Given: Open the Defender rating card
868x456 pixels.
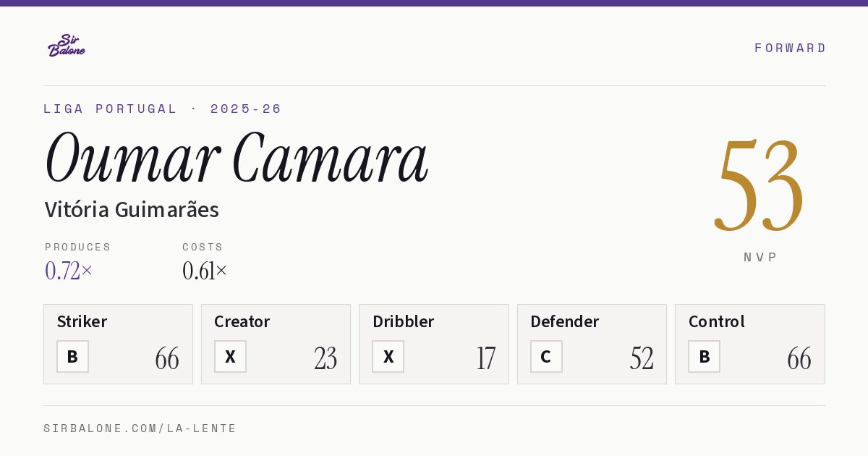Looking at the screenshot, I should click(592, 344).
